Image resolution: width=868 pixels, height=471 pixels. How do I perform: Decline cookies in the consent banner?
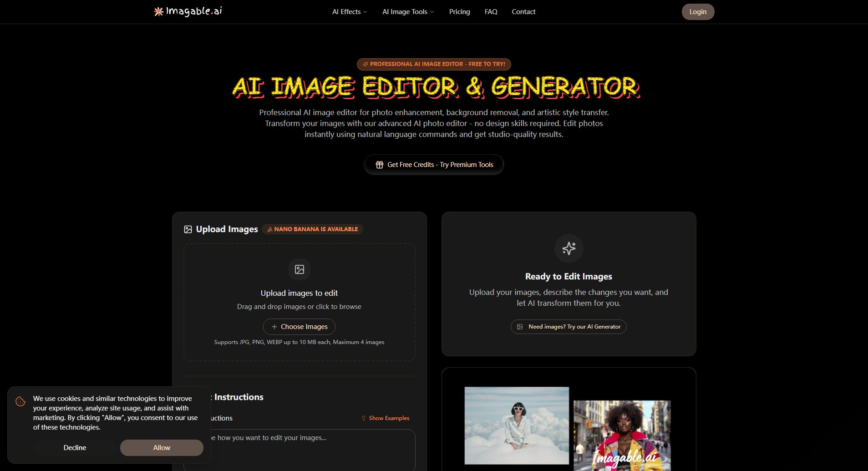point(75,448)
